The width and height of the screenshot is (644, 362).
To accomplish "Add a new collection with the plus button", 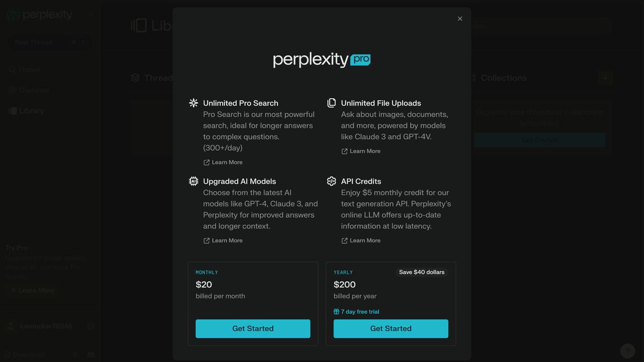I will tap(605, 78).
